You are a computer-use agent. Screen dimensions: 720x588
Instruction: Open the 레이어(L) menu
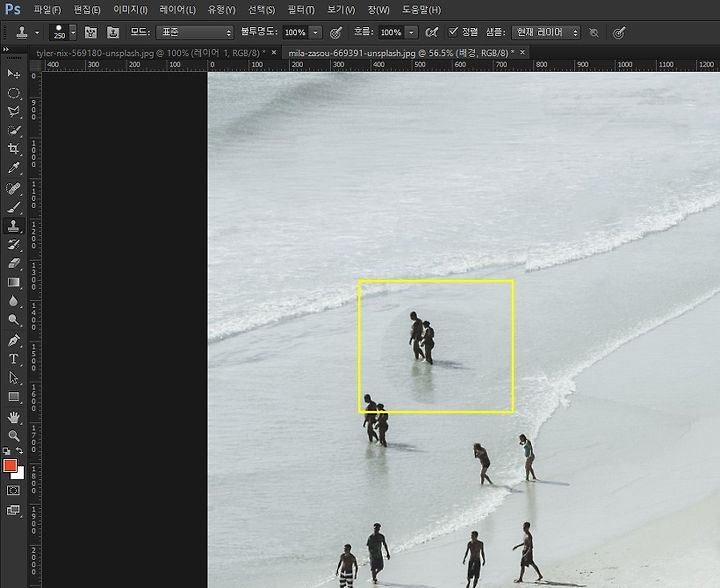pyautogui.click(x=177, y=10)
